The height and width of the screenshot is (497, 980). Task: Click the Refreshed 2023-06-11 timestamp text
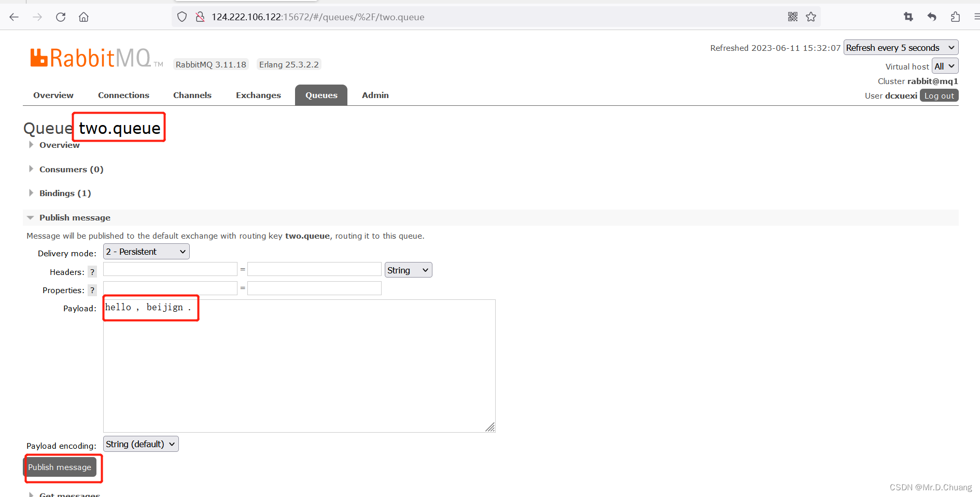click(775, 48)
